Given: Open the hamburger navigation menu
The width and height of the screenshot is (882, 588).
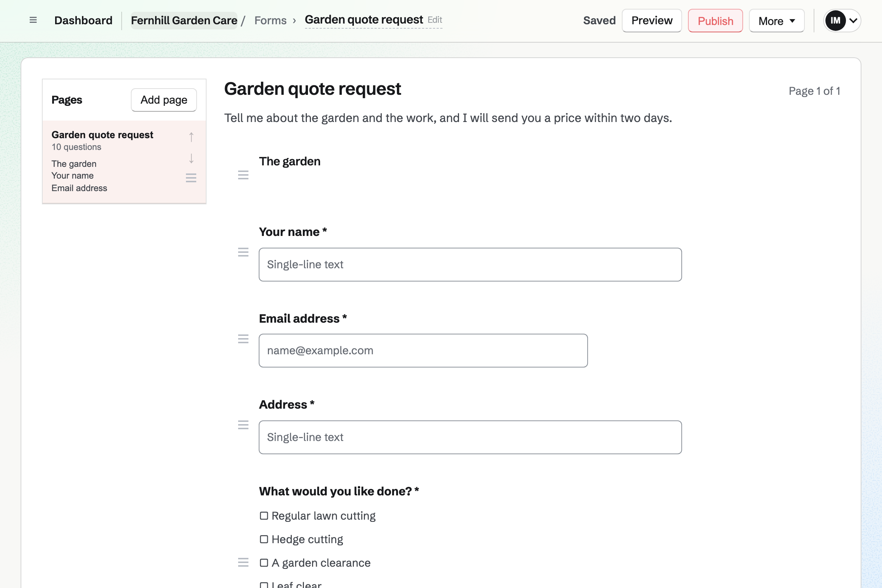Looking at the screenshot, I should click(33, 20).
